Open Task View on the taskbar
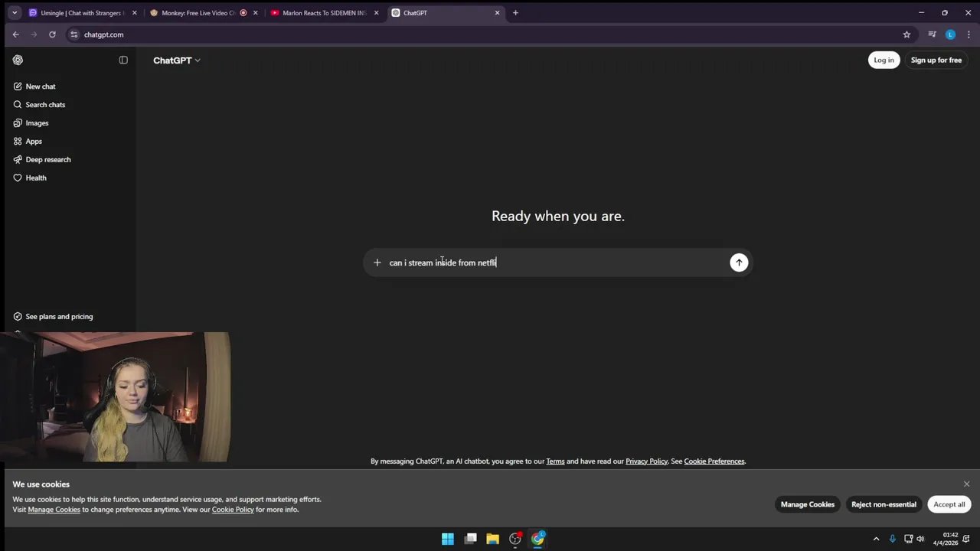This screenshot has height=551, width=980. coord(470,539)
